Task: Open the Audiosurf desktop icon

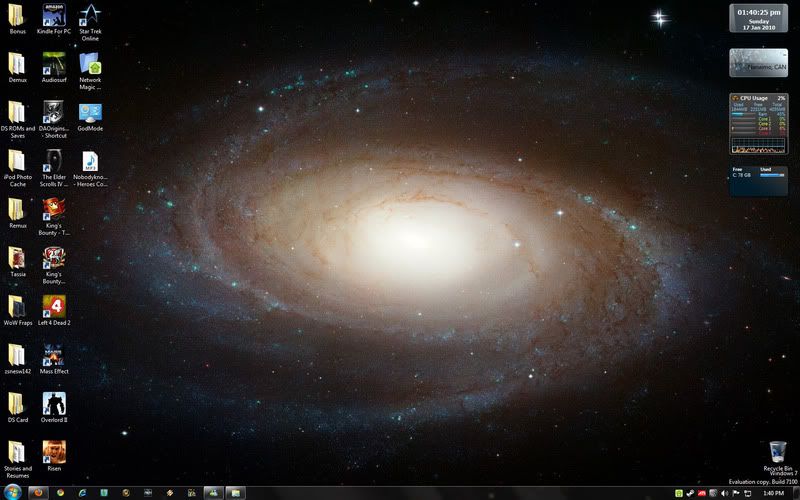Action: (x=54, y=64)
